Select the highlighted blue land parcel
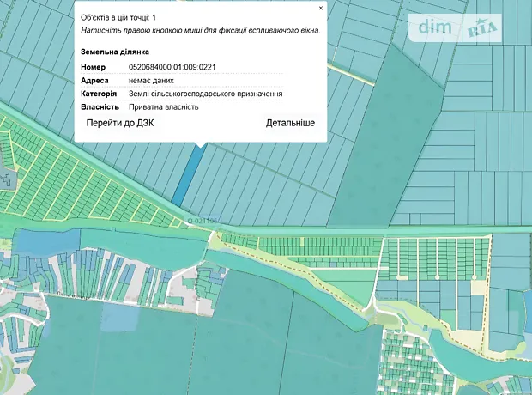The image size is (532, 395). click(x=189, y=176)
